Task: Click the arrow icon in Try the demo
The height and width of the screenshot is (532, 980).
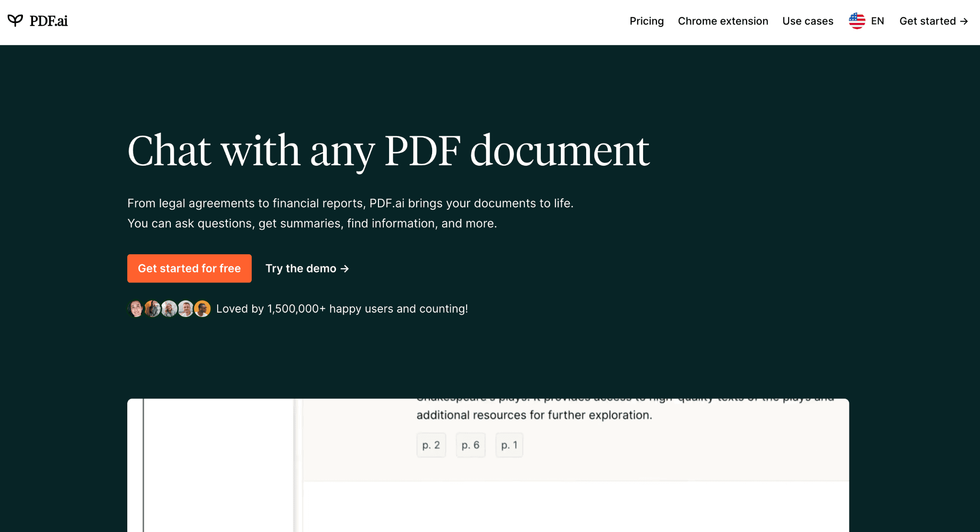Action: 345,269
